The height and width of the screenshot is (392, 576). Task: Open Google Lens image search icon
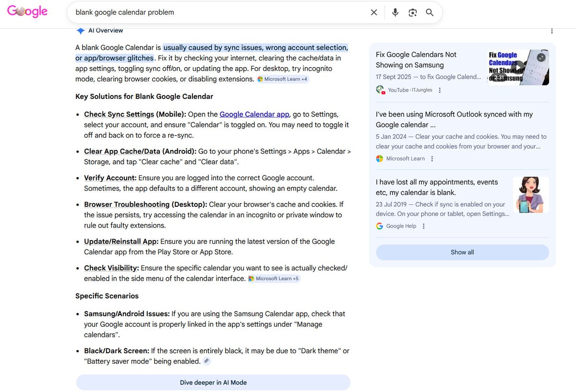tap(413, 12)
